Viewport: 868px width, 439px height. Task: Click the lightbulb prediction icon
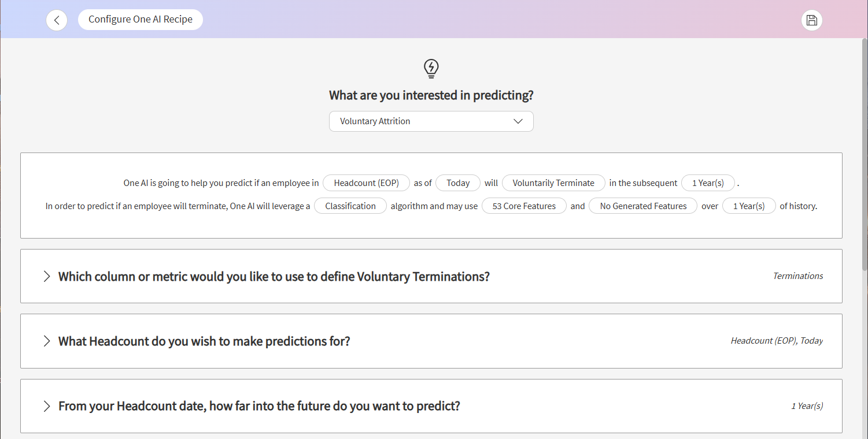coord(431,69)
